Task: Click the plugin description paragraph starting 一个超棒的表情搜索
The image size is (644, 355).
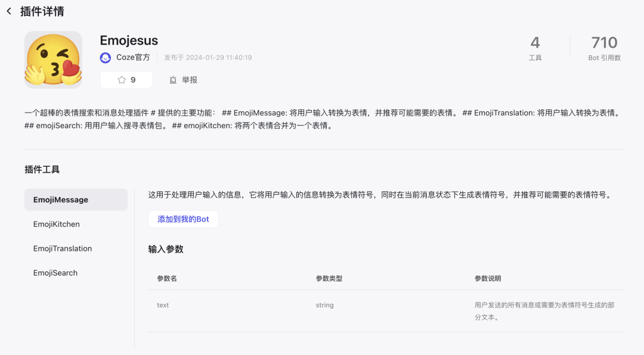Action: (324, 119)
